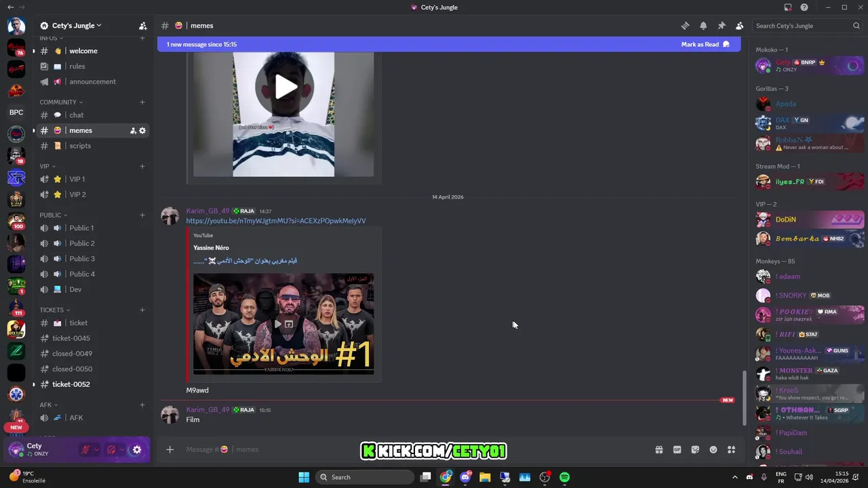The height and width of the screenshot is (488, 868).
Task: Collapse the PUBLIC category
Action: point(53,215)
